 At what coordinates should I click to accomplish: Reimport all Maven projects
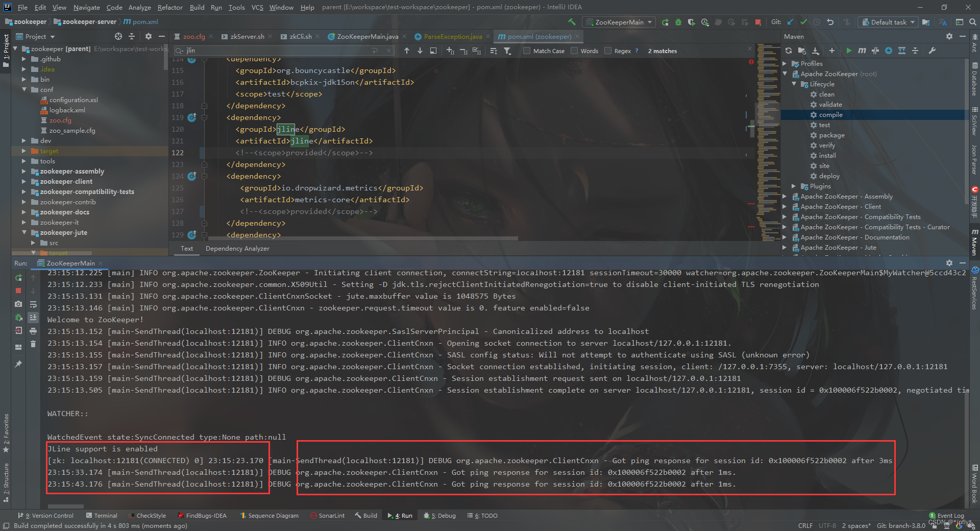coord(789,51)
